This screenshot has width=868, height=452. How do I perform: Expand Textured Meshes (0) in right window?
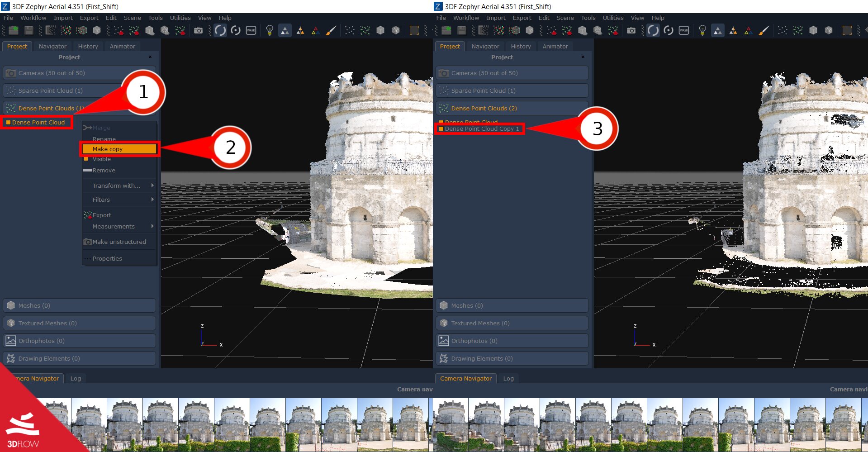(512, 323)
